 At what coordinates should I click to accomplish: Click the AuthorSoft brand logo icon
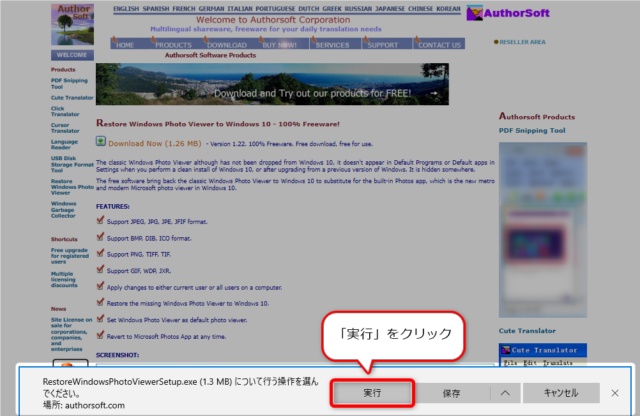point(474,13)
